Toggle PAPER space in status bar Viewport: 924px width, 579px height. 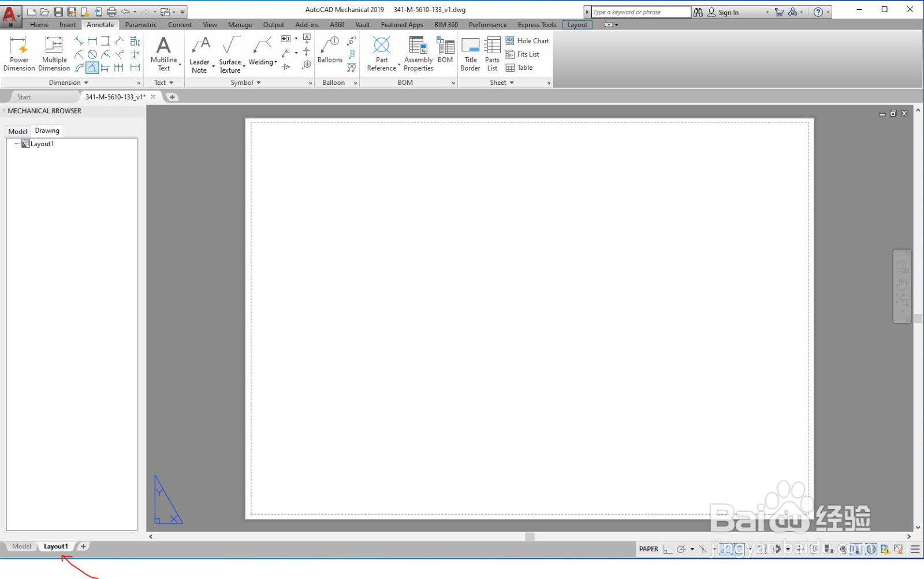pyautogui.click(x=649, y=549)
